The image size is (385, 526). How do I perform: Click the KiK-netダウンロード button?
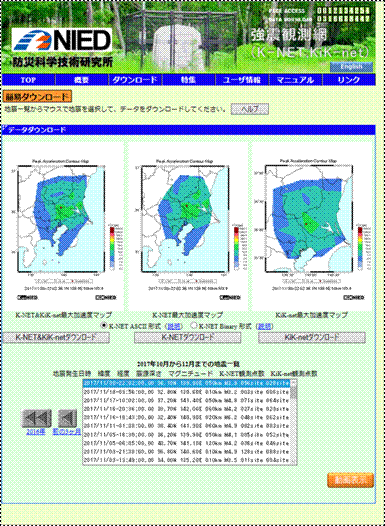(312, 337)
